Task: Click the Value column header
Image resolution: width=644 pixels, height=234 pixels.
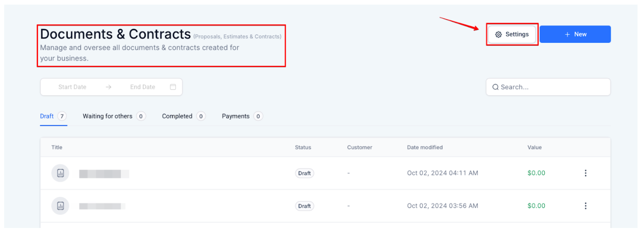Action: (535, 147)
